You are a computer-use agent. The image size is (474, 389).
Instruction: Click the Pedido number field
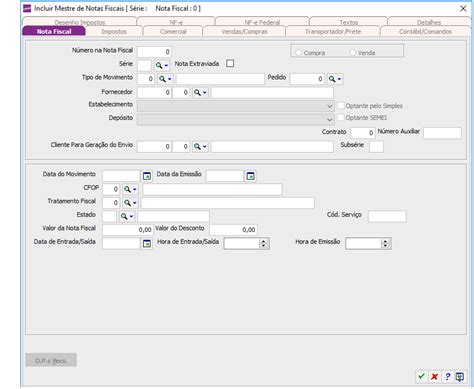307,79
